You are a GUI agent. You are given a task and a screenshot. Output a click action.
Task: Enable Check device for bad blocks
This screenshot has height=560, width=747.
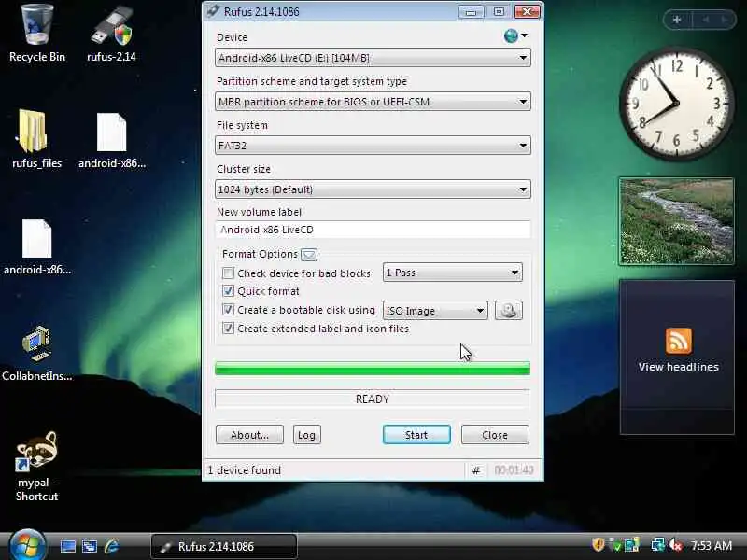pyautogui.click(x=228, y=273)
